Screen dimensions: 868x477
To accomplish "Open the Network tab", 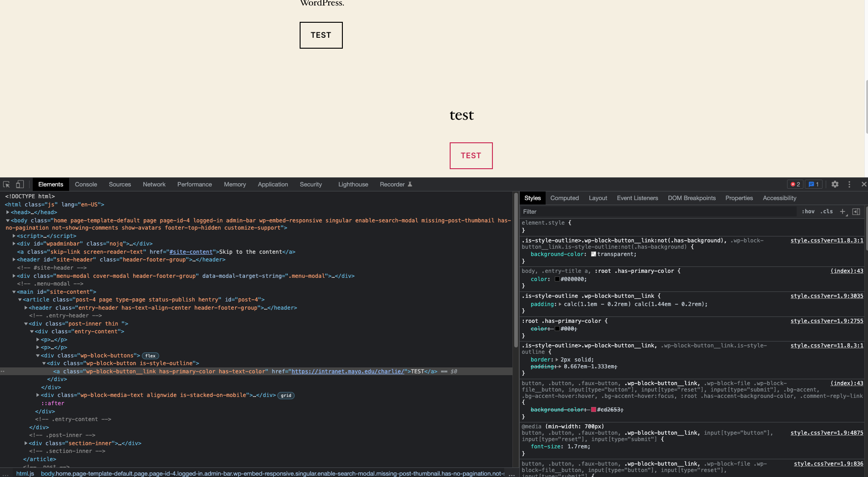I will (x=154, y=184).
